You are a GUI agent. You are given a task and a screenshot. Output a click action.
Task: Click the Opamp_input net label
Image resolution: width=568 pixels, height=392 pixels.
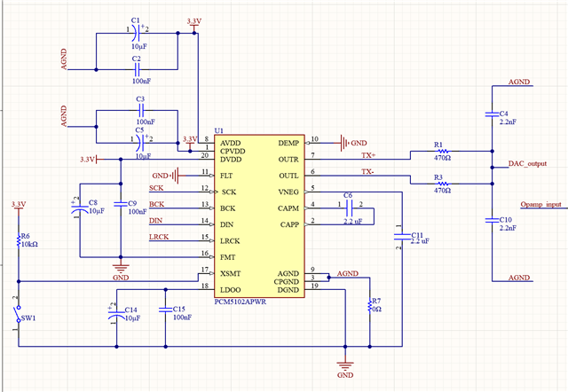[540, 205]
